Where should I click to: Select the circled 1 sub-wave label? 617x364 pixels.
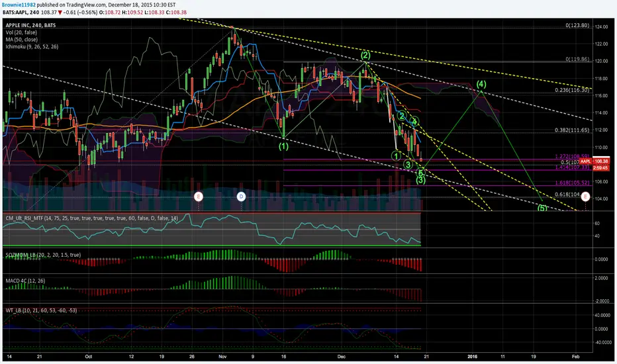pyautogui.click(x=396, y=156)
